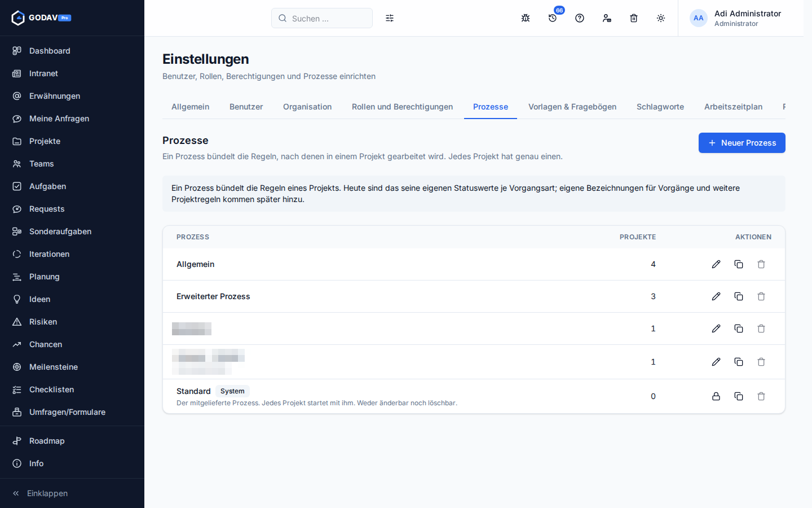Duplicate the Erweiterter Prozess entry
The image size is (812, 508).
tap(739, 296)
